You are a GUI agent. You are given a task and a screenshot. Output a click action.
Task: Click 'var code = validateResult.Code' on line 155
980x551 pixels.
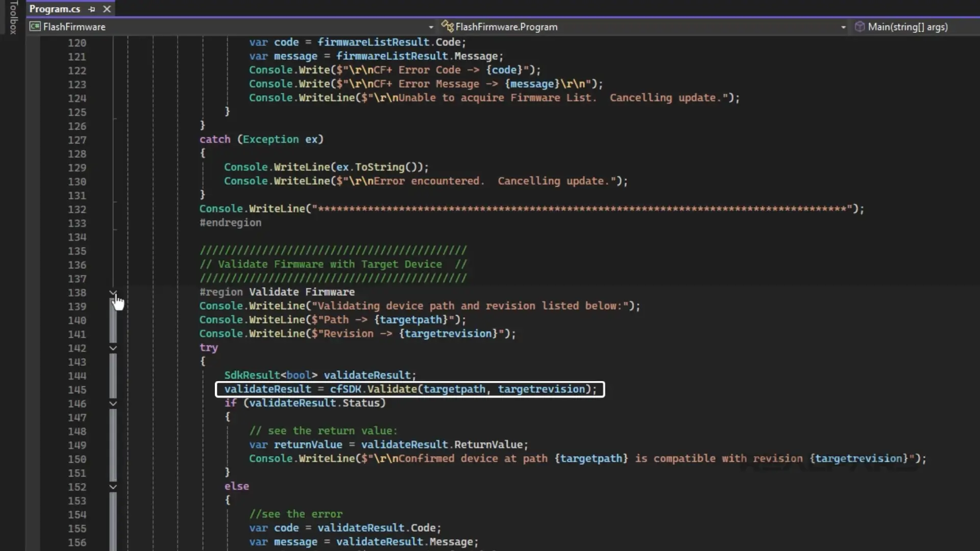(345, 528)
